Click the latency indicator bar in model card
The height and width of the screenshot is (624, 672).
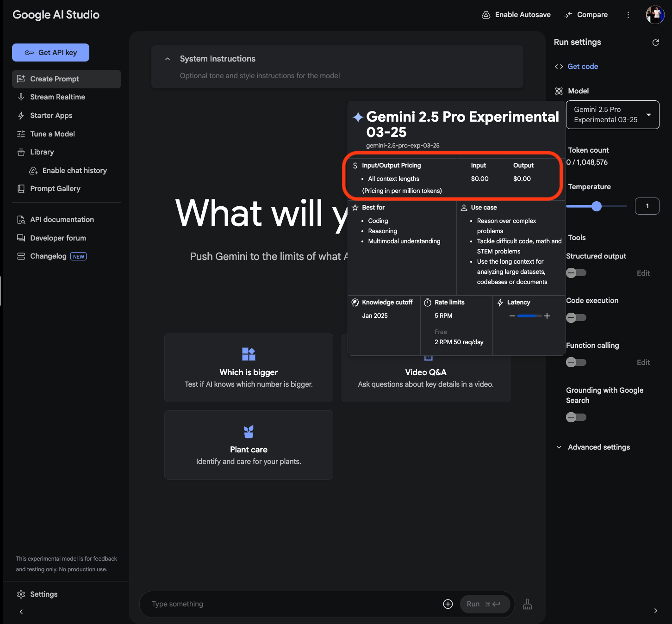[529, 316]
